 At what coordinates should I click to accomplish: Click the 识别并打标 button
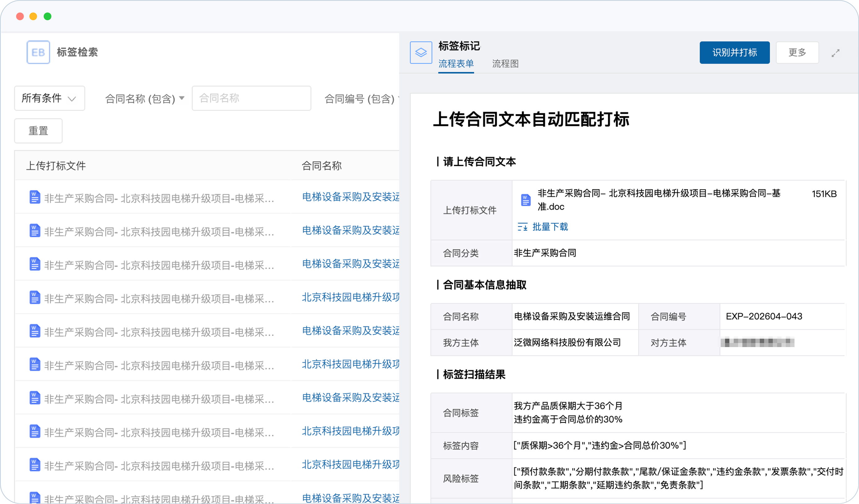(x=735, y=52)
